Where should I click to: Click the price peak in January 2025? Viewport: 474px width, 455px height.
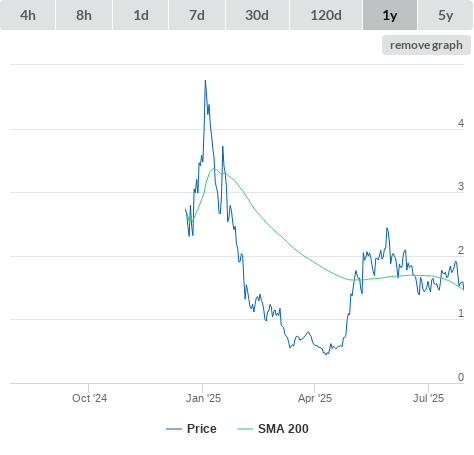point(205,81)
